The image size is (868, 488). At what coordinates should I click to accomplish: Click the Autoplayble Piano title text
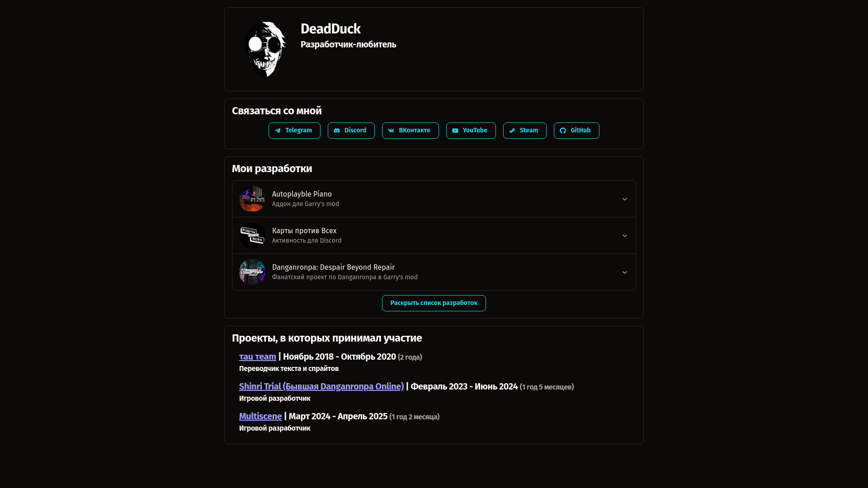click(x=302, y=194)
